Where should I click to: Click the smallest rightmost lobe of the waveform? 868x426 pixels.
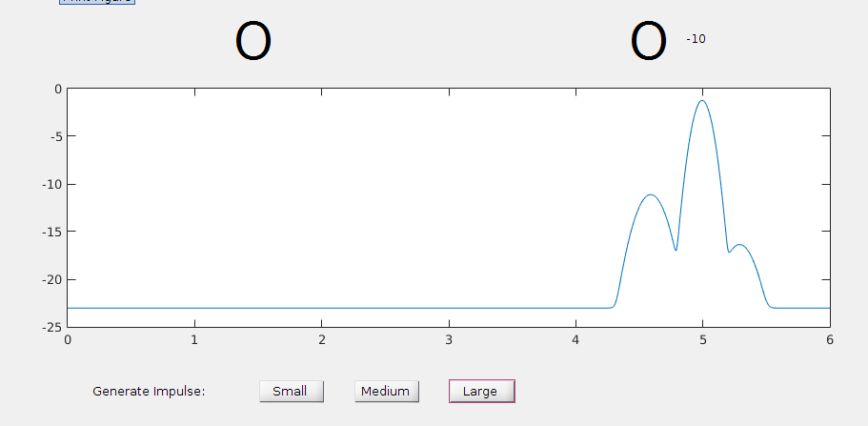(x=739, y=246)
